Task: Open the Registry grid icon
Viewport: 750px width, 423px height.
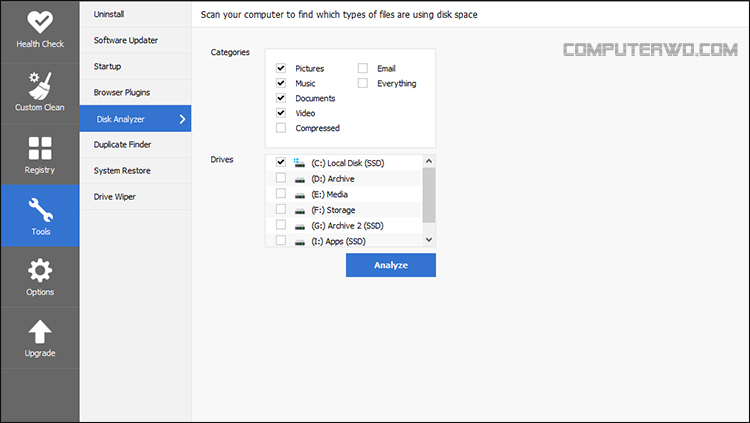Action: coord(40,148)
